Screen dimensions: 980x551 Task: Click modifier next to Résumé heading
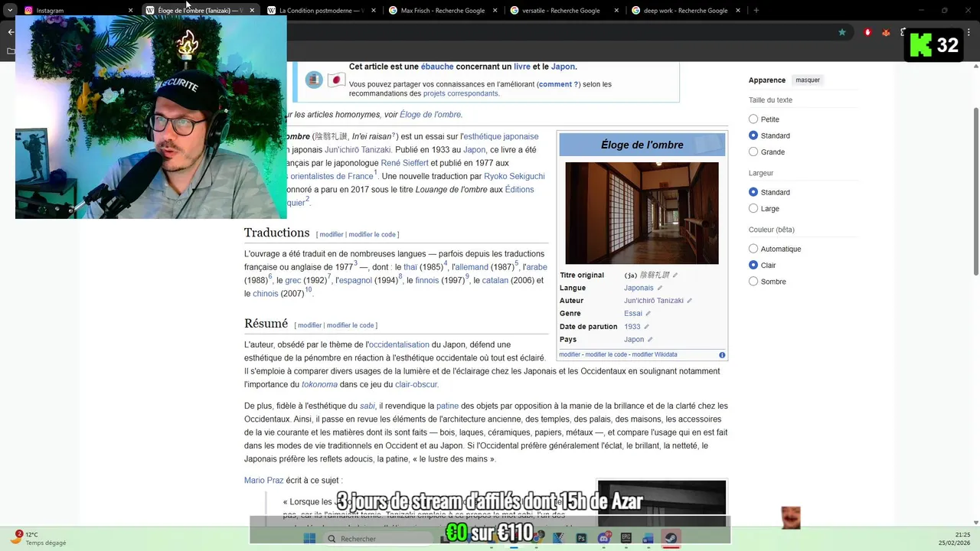(309, 326)
